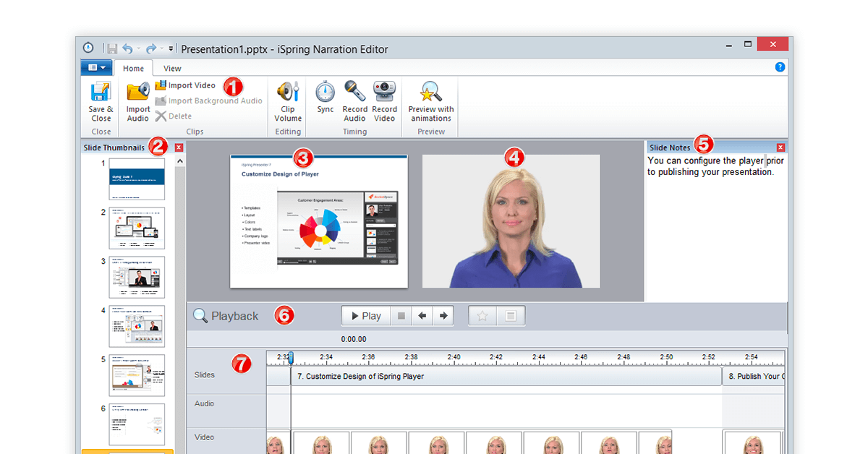Close the Slide Notes panel
The height and width of the screenshot is (454, 868).
[x=780, y=147]
